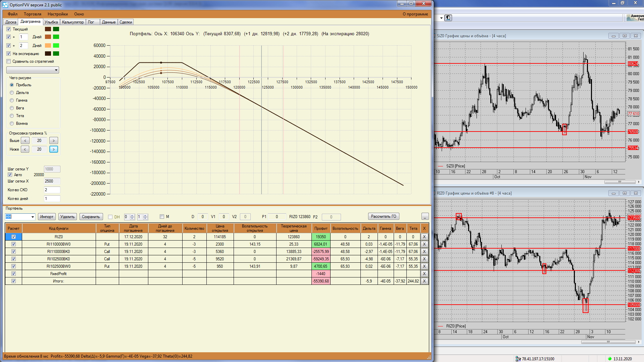Uncheck the RI102500BK0 Расчет checkbox
The height and width of the screenshot is (362, 644).
click(13, 259)
